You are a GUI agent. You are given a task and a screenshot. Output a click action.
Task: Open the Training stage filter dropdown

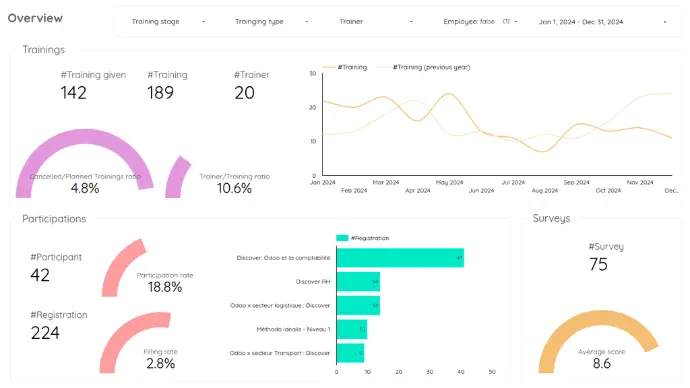[x=168, y=22]
